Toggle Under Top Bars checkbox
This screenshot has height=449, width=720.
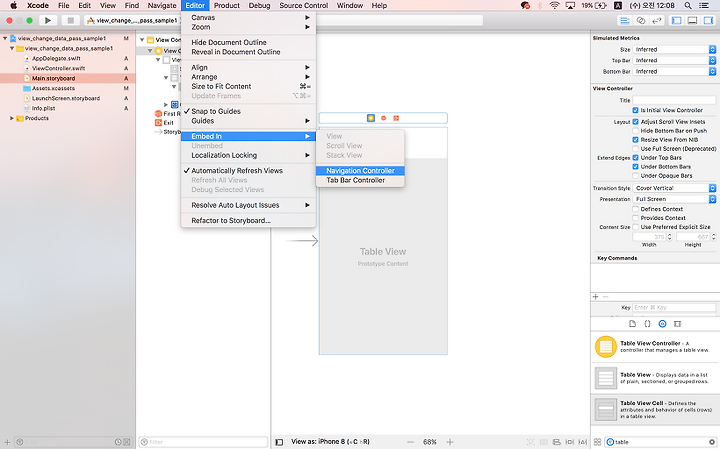pos(636,157)
